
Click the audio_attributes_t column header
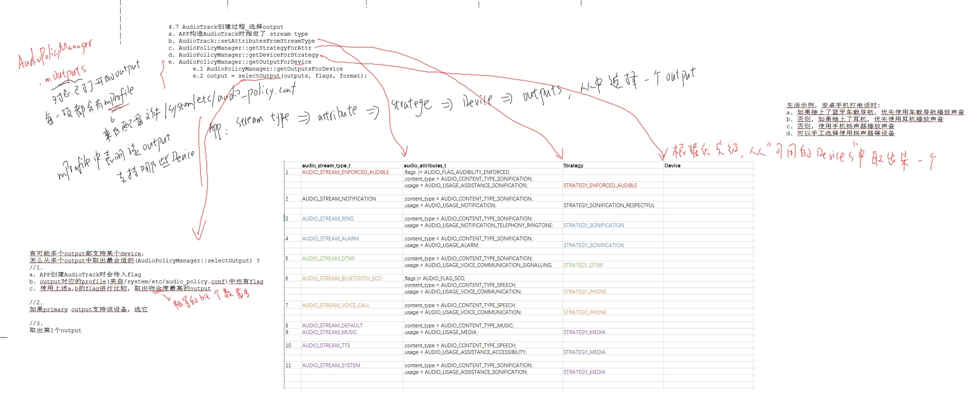(424, 166)
